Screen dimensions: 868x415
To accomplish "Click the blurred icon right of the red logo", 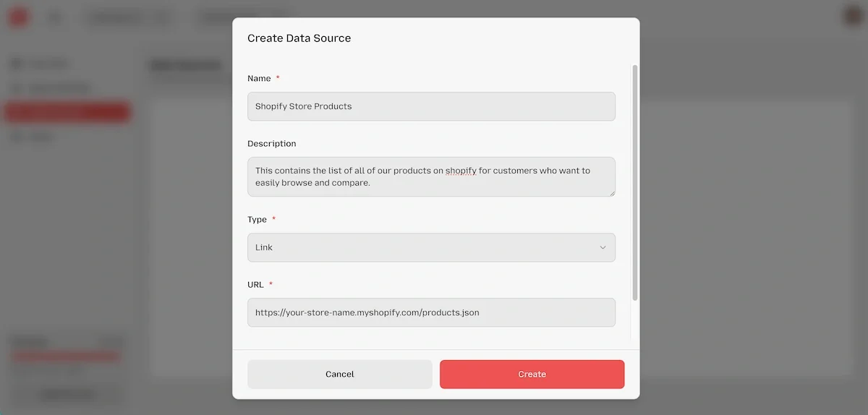I will pyautogui.click(x=54, y=18).
